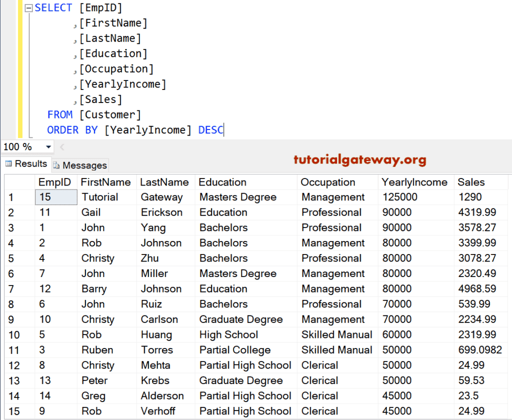512x420 pixels.
Task: Click the Gail first name cell
Action: (107, 212)
